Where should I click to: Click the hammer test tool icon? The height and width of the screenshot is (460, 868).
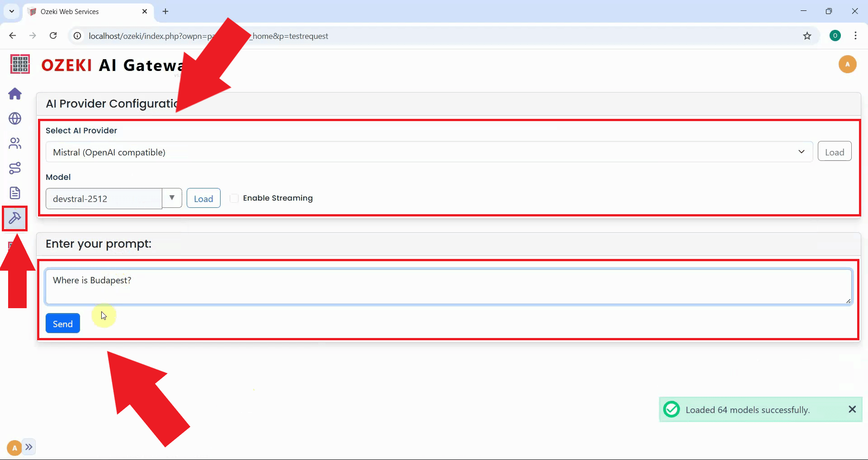click(15, 218)
